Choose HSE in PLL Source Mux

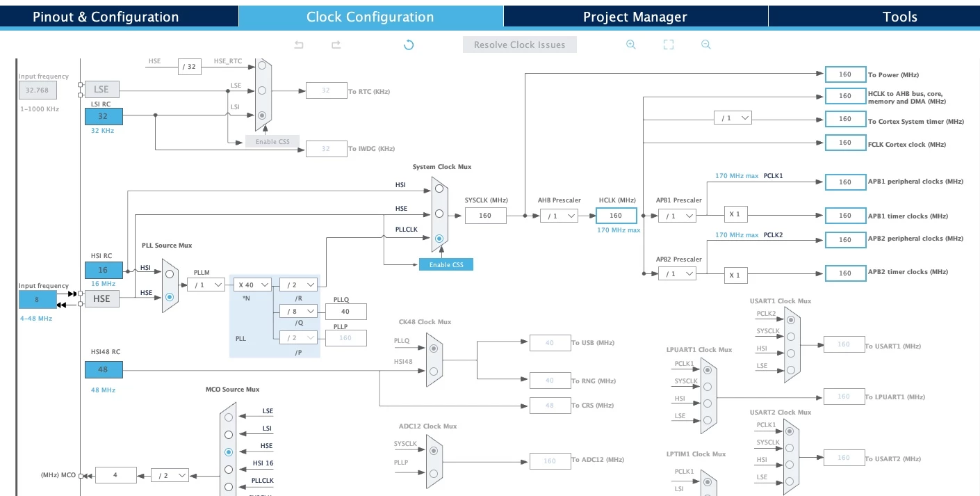click(170, 297)
